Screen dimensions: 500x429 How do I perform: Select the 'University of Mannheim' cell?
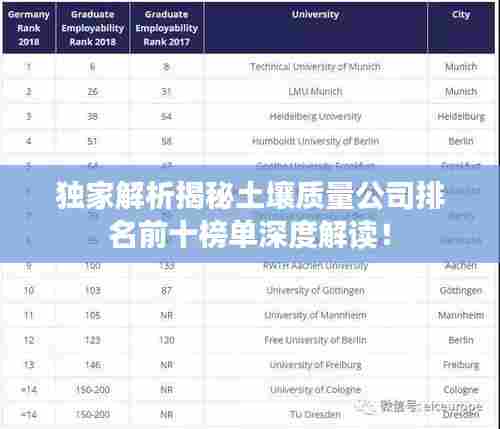[x=315, y=315]
